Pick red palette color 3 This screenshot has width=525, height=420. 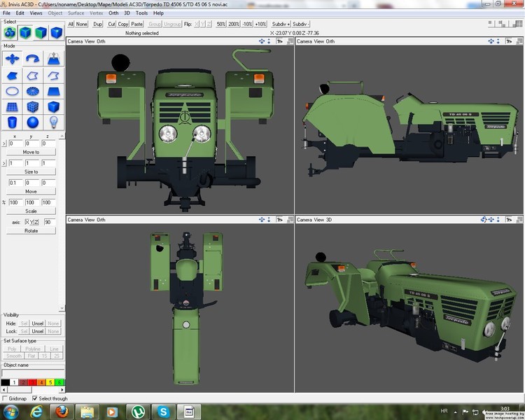[x=32, y=382]
